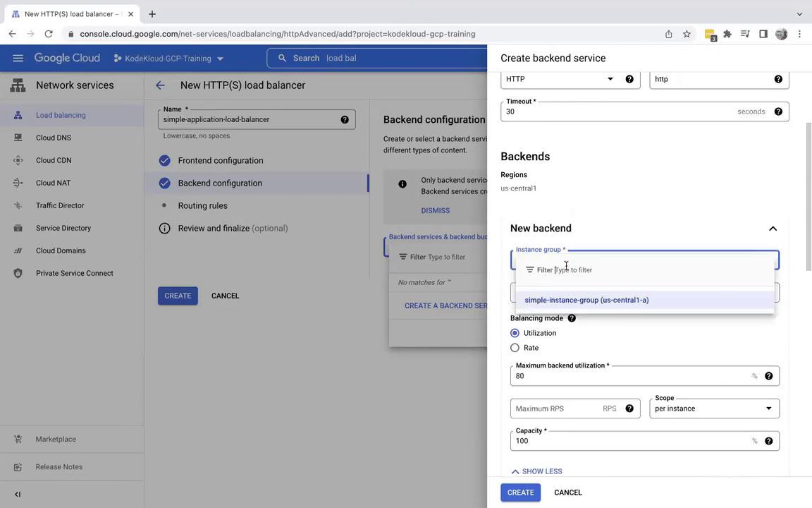
Task: Open the Google Cloud hamburger navigation menu
Action: point(18,58)
